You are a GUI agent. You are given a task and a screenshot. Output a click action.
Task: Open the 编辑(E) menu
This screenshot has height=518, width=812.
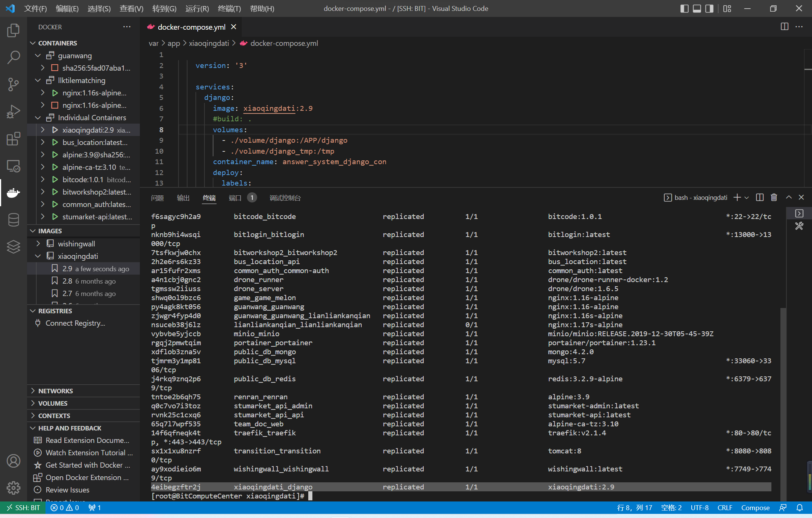(67, 9)
